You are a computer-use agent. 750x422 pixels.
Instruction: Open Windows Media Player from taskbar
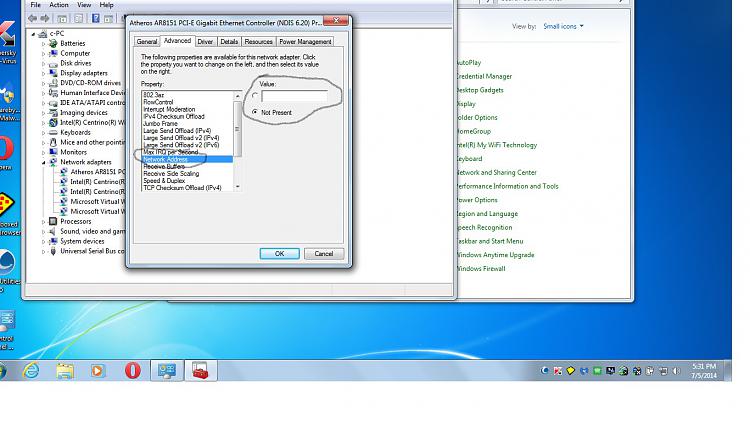click(98, 371)
